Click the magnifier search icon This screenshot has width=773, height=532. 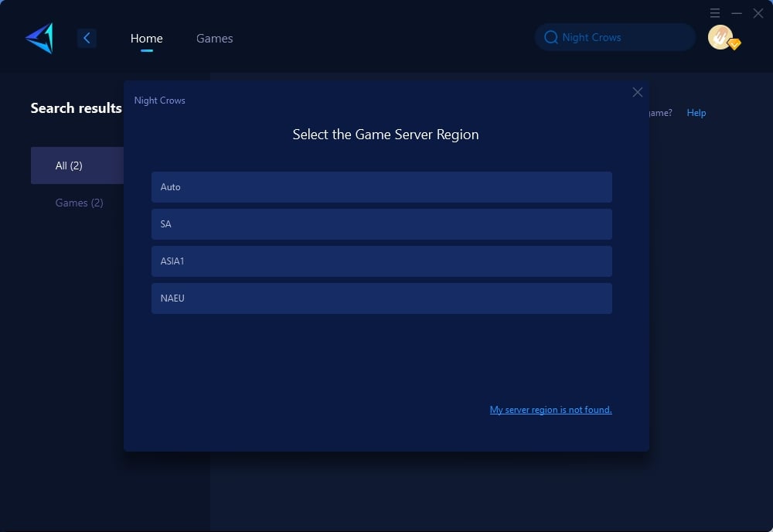point(551,37)
